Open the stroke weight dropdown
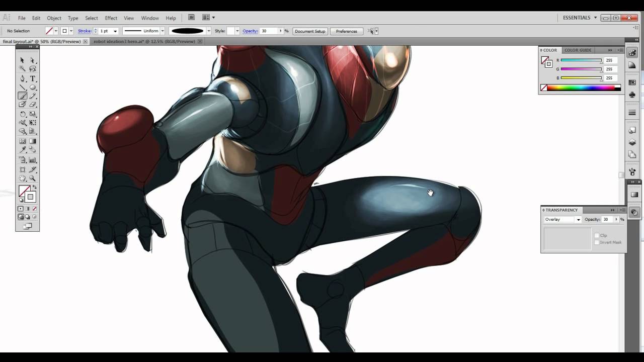644x362 pixels. (x=115, y=31)
